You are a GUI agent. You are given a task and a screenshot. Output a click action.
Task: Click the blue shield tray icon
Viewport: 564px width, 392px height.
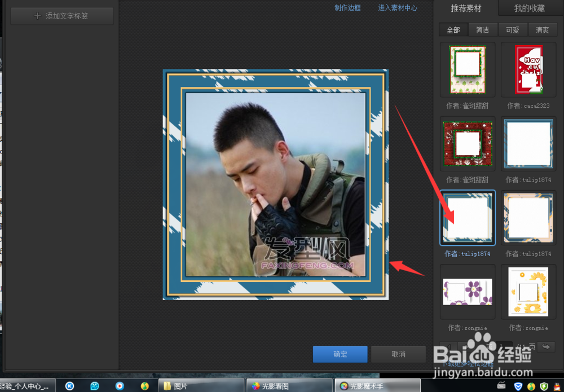[518, 386]
